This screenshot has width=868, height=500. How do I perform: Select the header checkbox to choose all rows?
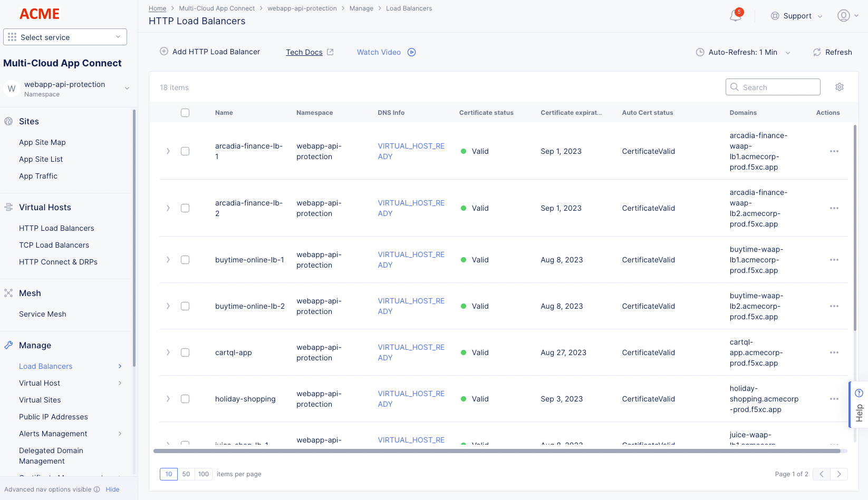point(185,112)
